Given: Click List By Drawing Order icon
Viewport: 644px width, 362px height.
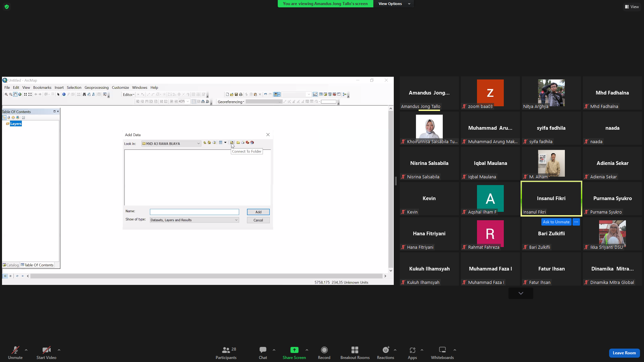Looking at the screenshot, I should click(x=4, y=118).
